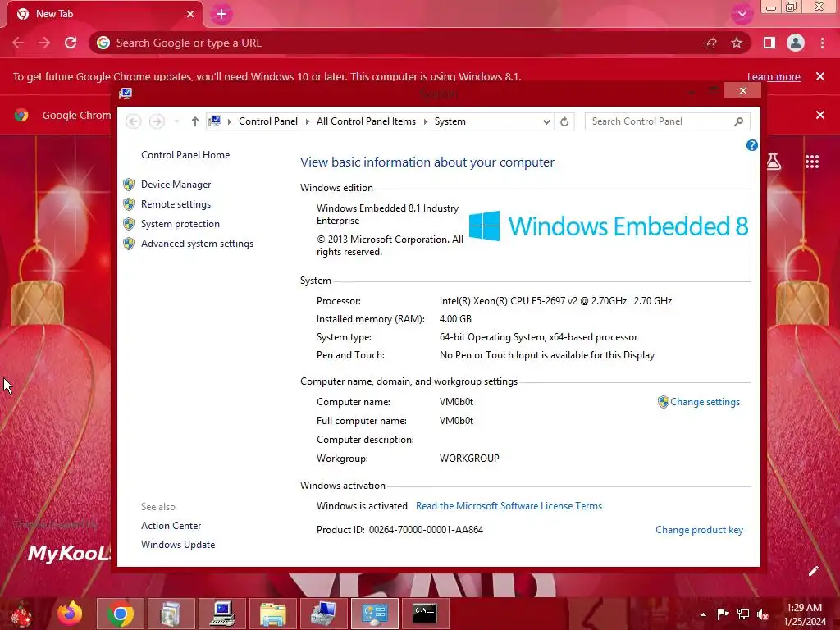Dismiss the Google Chrome promo bar
840x630 pixels.
pos(820,115)
